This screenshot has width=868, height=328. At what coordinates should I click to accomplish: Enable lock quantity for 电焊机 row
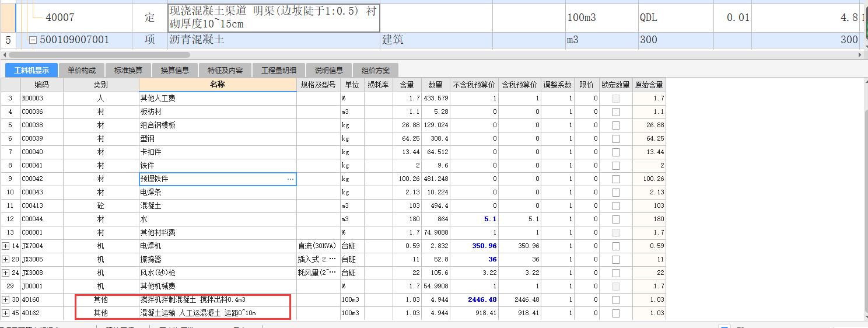[x=615, y=246]
